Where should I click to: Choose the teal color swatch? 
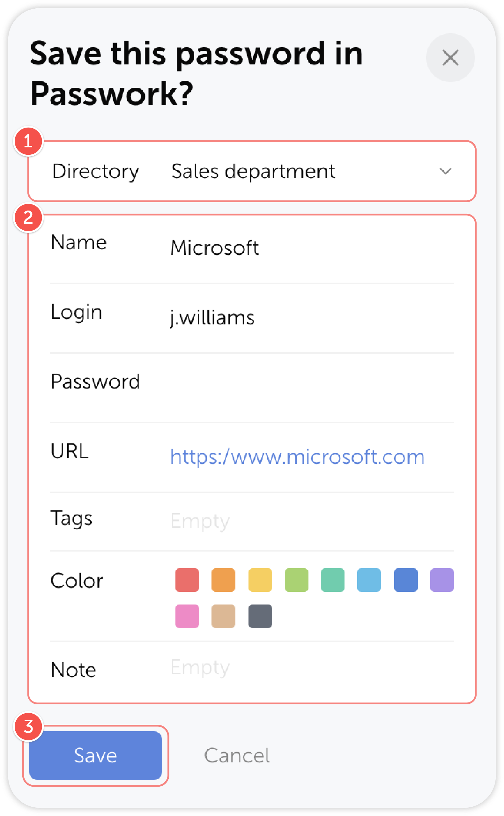[333, 580]
